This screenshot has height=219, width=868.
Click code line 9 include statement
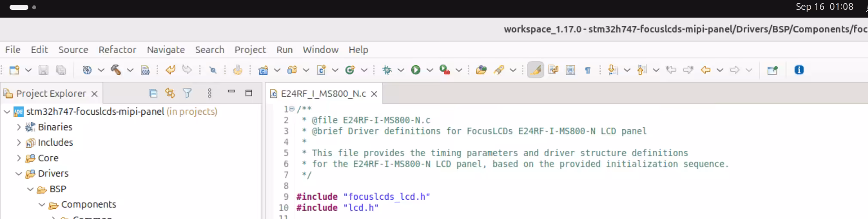click(x=363, y=197)
